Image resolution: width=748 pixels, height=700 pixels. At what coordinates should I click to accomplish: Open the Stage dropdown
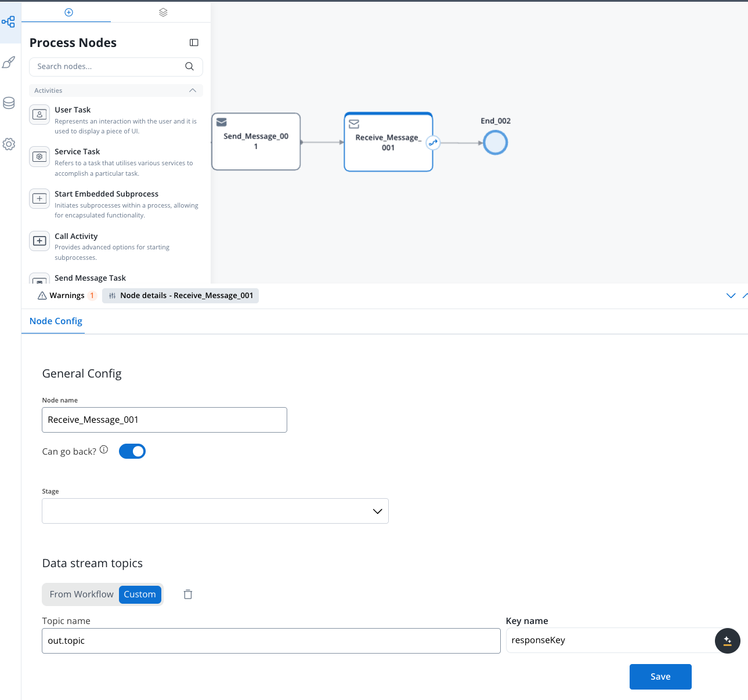point(215,511)
